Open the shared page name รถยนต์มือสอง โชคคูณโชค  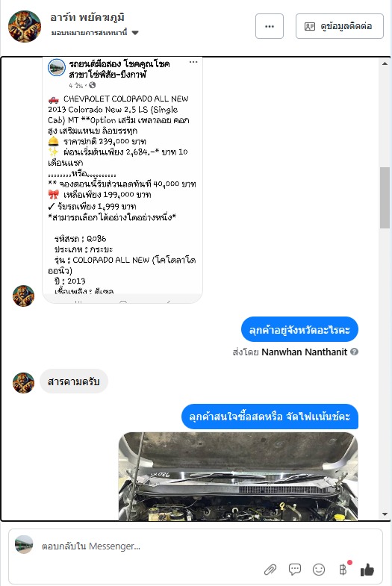pos(119,64)
